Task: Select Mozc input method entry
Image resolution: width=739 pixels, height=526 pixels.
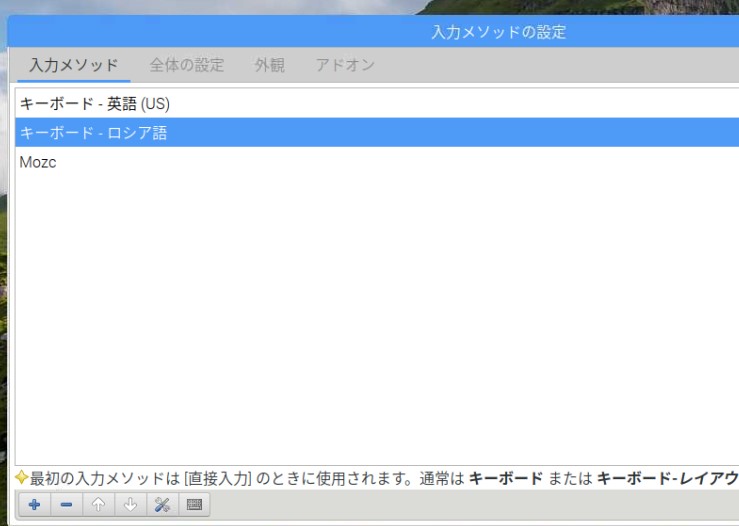Action: [x=38, y=162]
